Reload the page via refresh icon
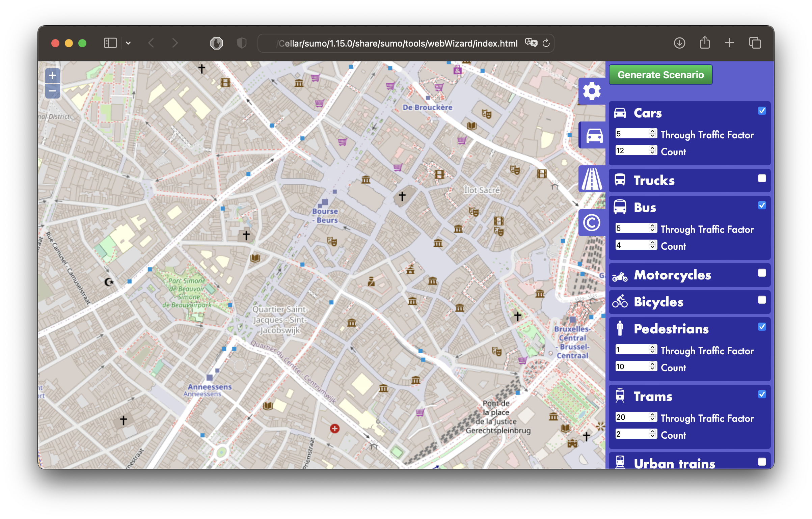 click(x=546, y=43)
